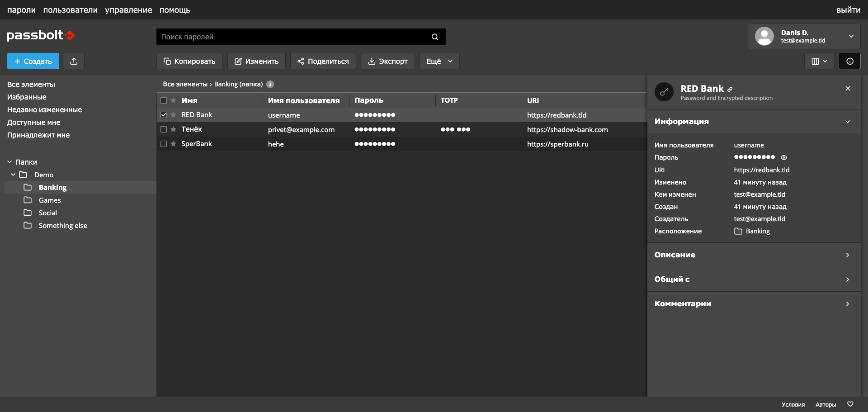Reveal password with the eye icon

(784, 157)
